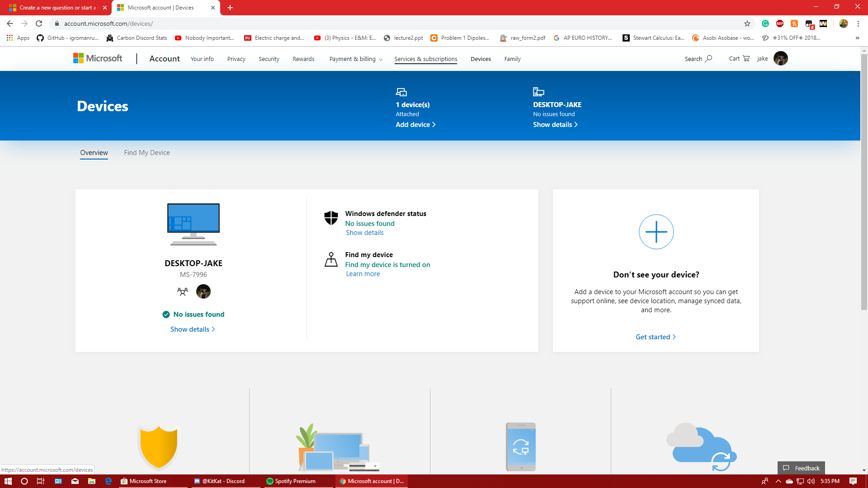Viewport: 868px width, 488px height.
Task: Click the browser reload button
Action: pyautogui.click(x=39, y=23)
